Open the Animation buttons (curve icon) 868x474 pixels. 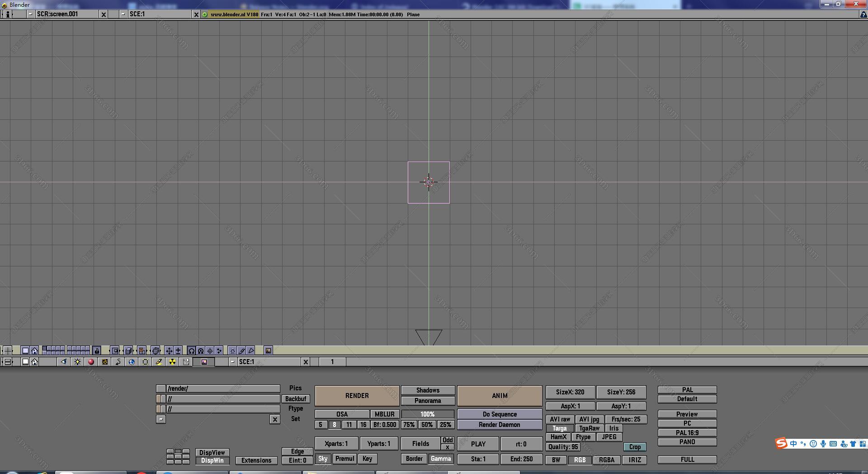[x=118, y=362]
